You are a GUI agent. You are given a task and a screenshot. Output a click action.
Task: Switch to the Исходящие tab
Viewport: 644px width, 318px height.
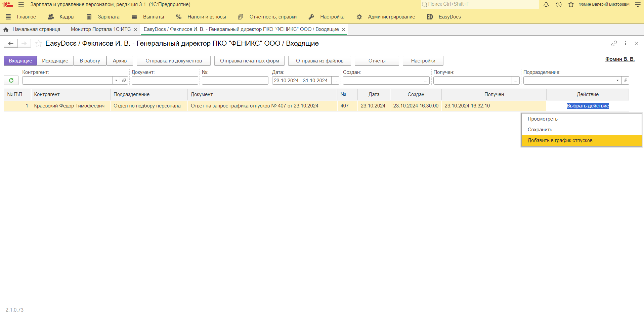(55, 61)
